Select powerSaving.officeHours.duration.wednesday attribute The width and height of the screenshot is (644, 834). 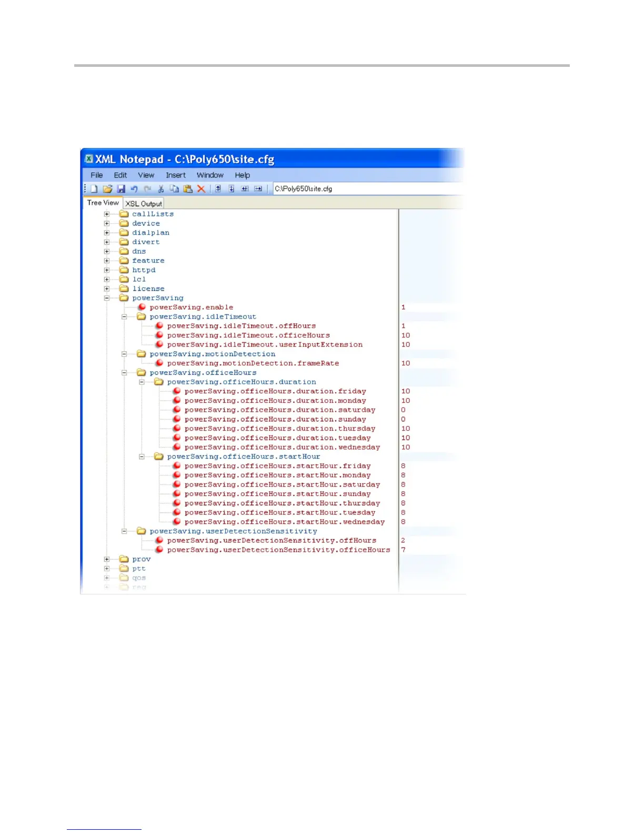(x=282, y=447)
